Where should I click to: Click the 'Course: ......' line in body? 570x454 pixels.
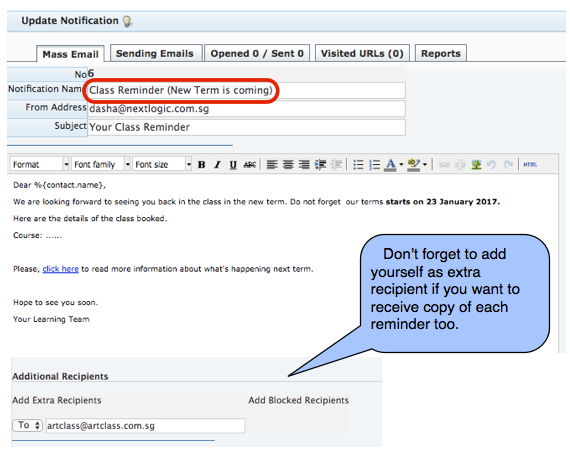coord(37,235)
